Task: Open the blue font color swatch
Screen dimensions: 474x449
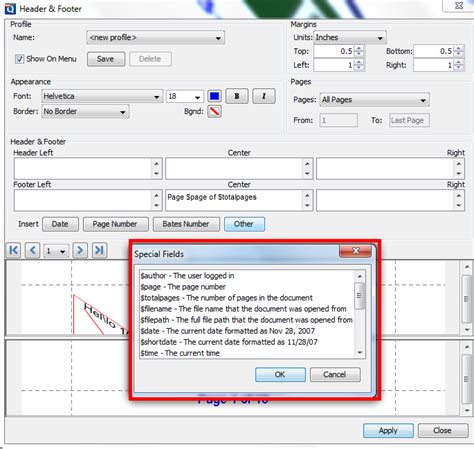Action: coord(215,96)
